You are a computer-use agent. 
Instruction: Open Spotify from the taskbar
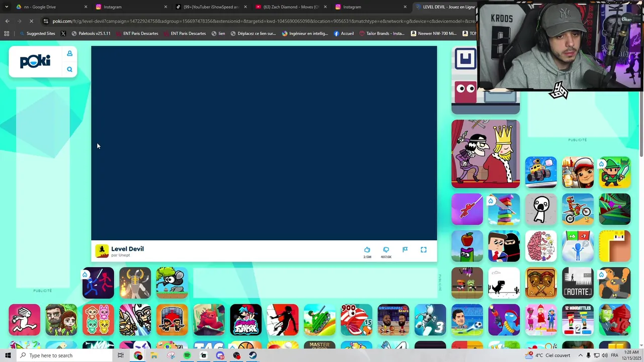[x=187, y=355]
